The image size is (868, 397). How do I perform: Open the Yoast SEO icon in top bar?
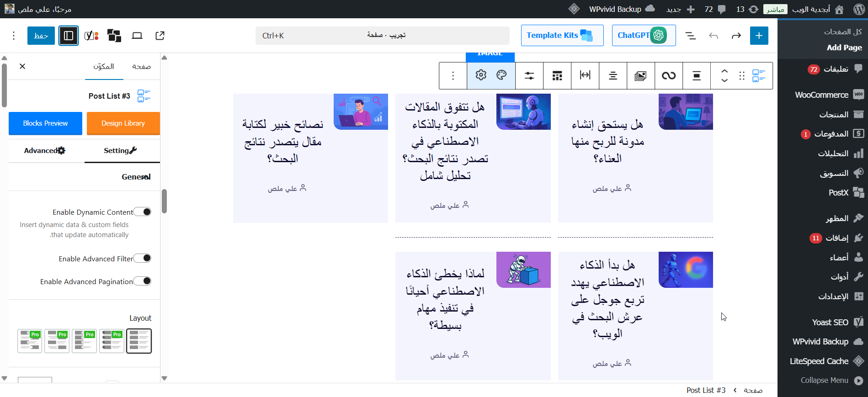91,36
